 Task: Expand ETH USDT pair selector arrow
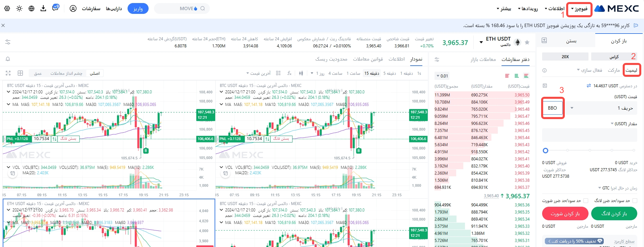coord(481,42)
